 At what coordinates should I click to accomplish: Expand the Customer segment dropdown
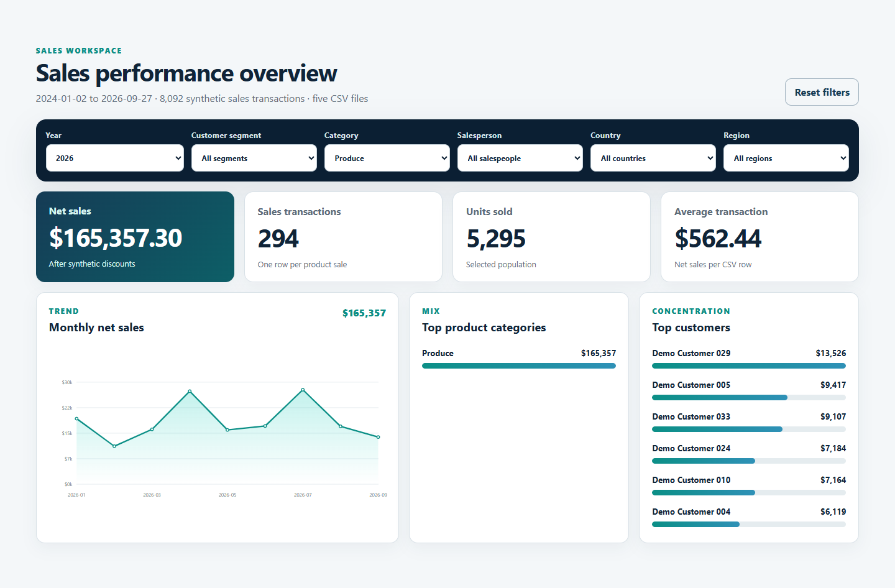click(x=254, y=158)
